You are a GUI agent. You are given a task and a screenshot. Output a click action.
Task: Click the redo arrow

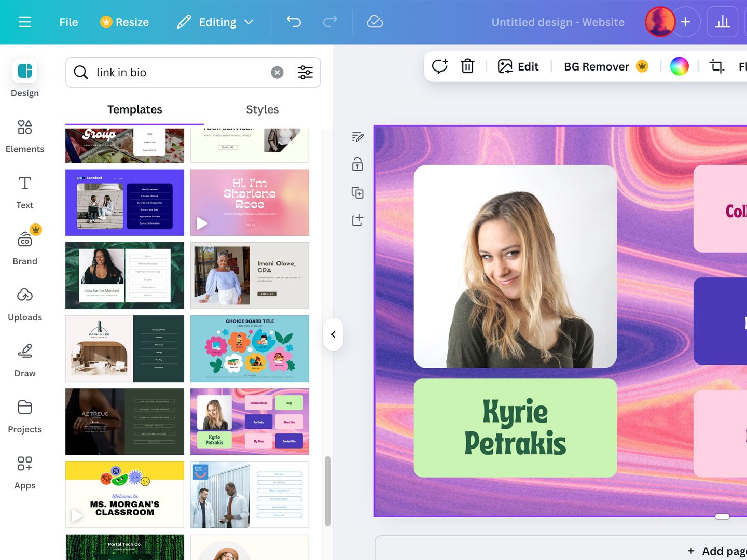330,22
